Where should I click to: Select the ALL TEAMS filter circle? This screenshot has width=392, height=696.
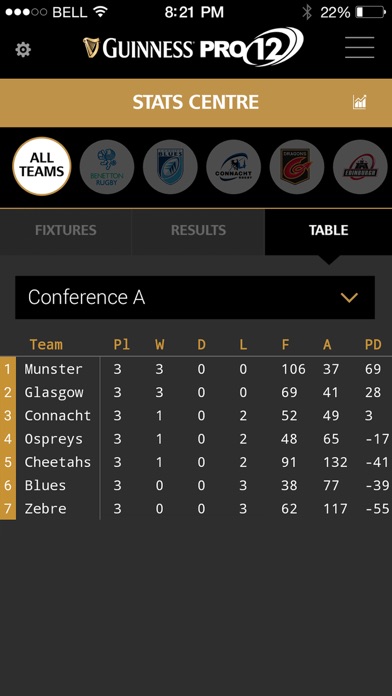point(42,166)
